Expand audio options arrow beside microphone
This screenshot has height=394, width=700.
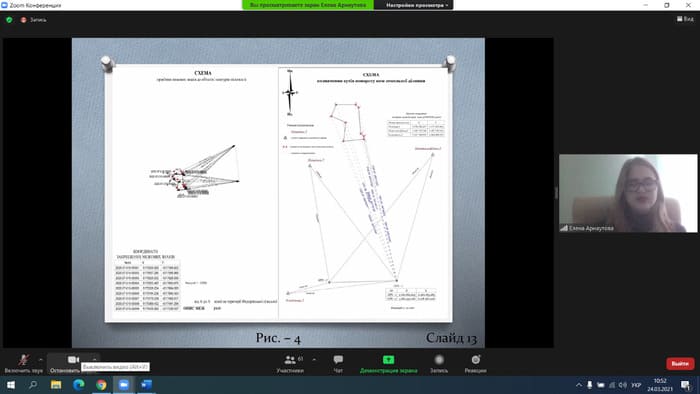click(41, 359)
